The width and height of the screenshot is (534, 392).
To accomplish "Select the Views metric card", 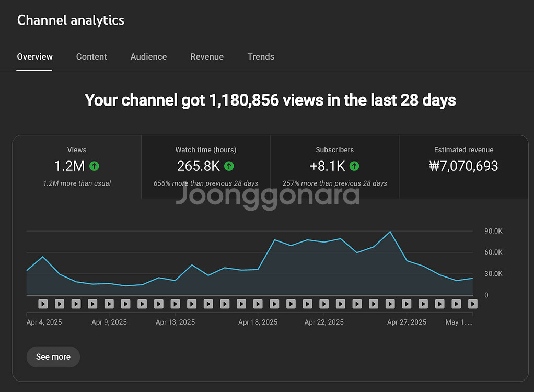I will [x=77, y=167].
